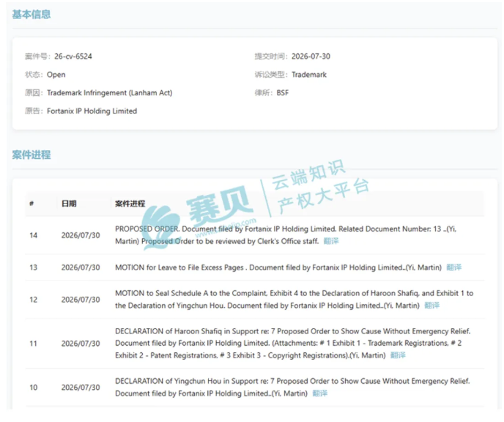This screenshot has height=422, width=504.
Task: Click 原告 field label
Action: (34, 111)
